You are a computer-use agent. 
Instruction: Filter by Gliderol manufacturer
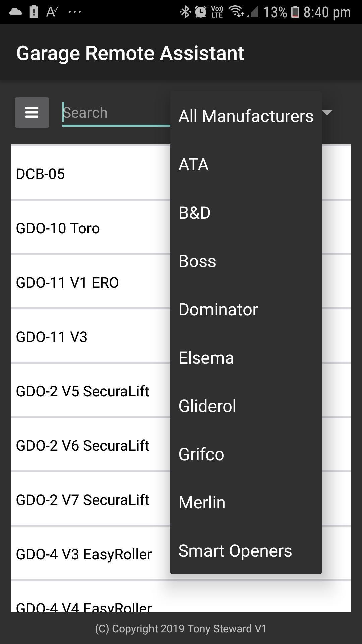[x=246, y=406]
